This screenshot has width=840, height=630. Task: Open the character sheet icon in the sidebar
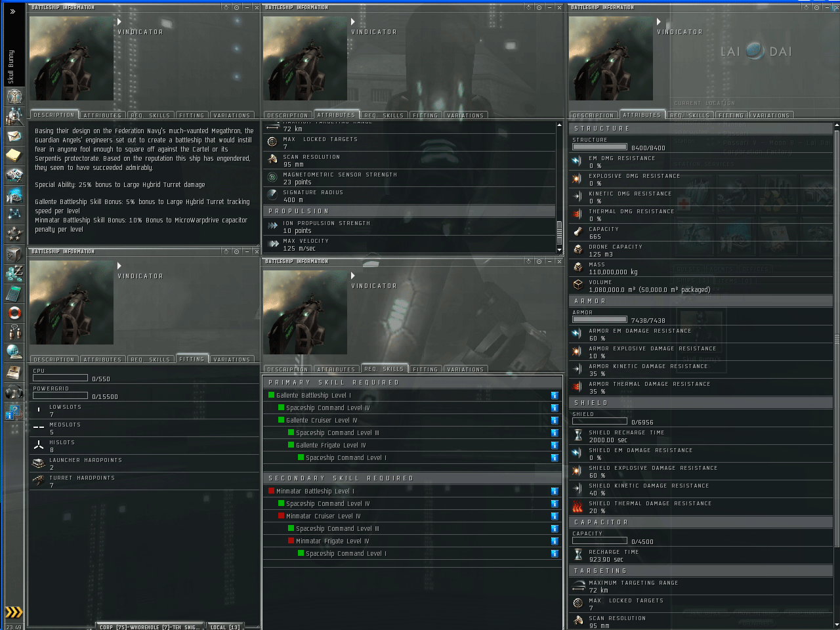[14, 96]
